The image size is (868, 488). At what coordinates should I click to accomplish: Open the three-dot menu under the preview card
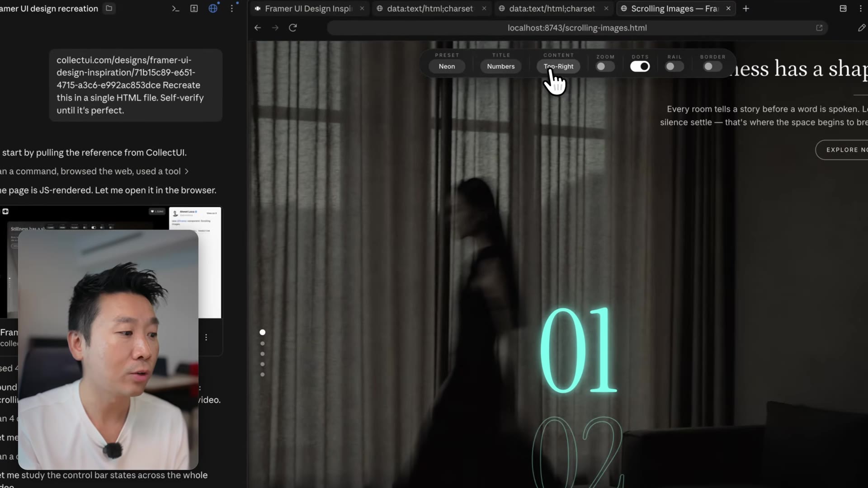pyautogui.click(x=206, y=338)
